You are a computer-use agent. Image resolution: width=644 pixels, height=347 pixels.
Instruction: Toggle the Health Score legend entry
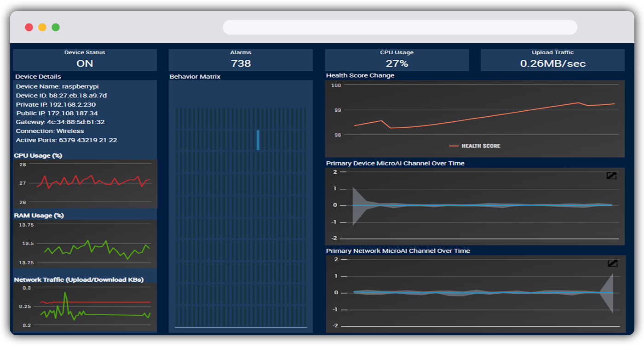[x=475, y=146]
